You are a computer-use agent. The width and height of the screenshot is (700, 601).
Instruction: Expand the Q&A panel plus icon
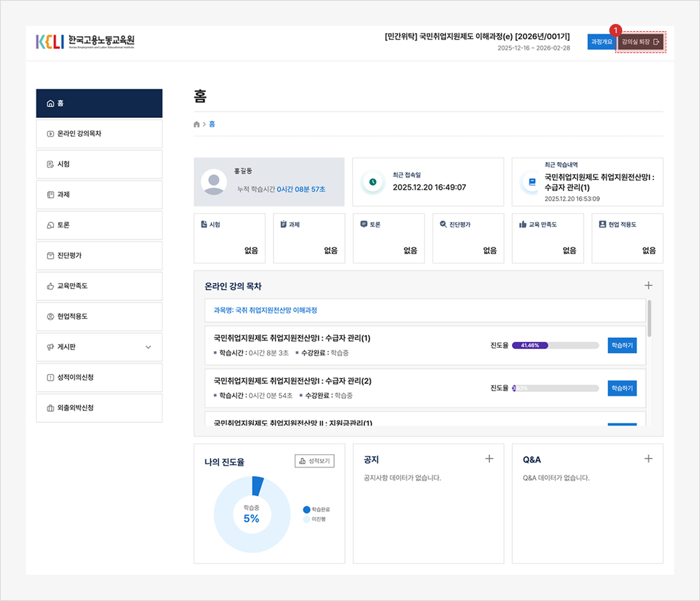pos(648,459)
